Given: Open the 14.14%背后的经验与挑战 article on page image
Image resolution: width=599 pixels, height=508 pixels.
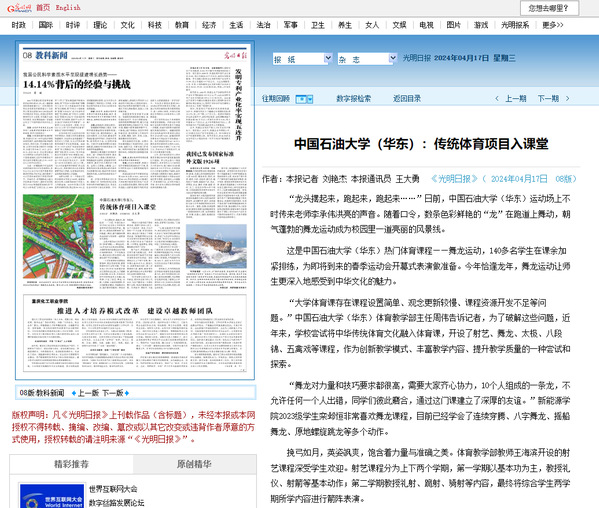Looking at the screenshot, I should 77,84.
